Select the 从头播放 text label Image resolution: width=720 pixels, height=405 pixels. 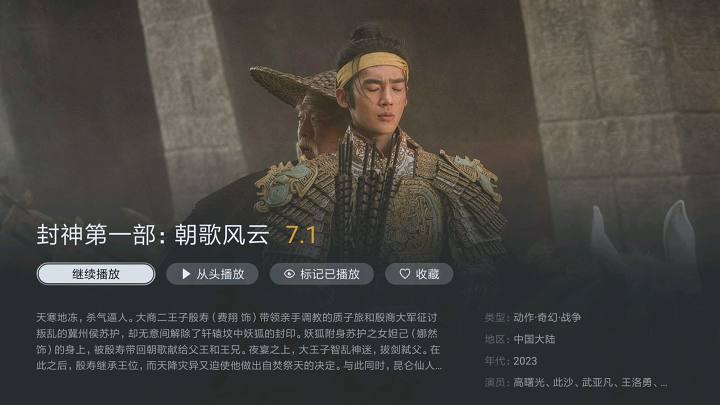click(x=220, y=274)
